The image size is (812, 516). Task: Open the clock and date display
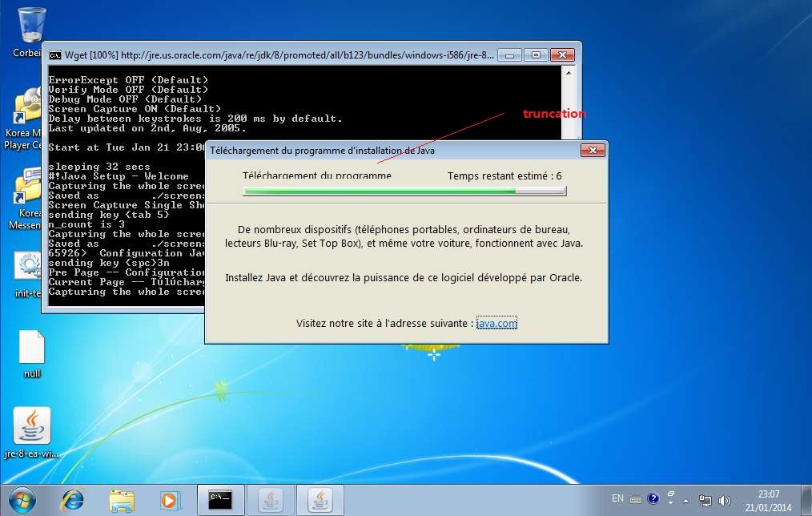769,500
